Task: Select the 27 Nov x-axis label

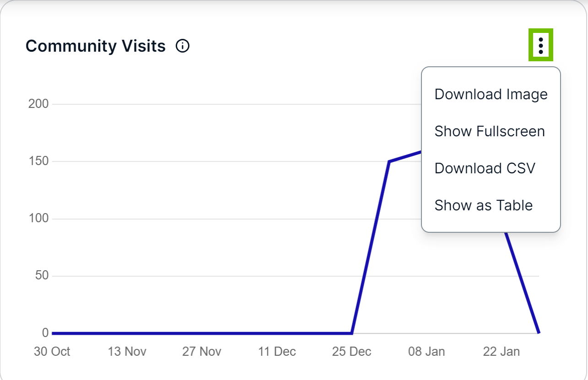Action: [x=202, y=352]
